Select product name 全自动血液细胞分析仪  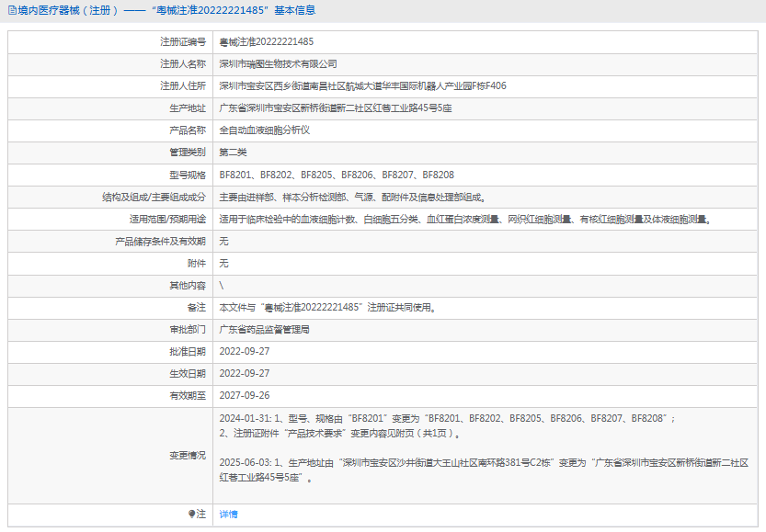click(264, 130)
